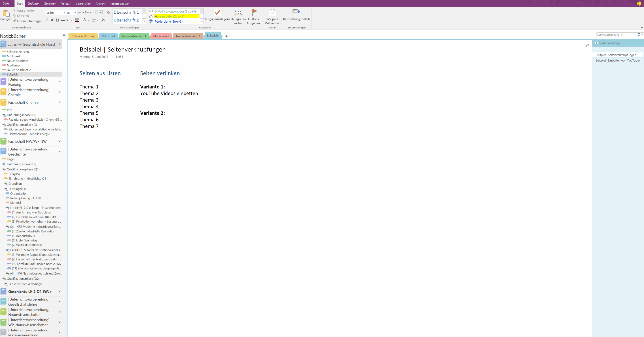Image resolution: width=644 pixels, height=337 pixels.
Task: Toggle strikethrough formatting (abc)
Action: pyautogui.click(x=63, y=20)
